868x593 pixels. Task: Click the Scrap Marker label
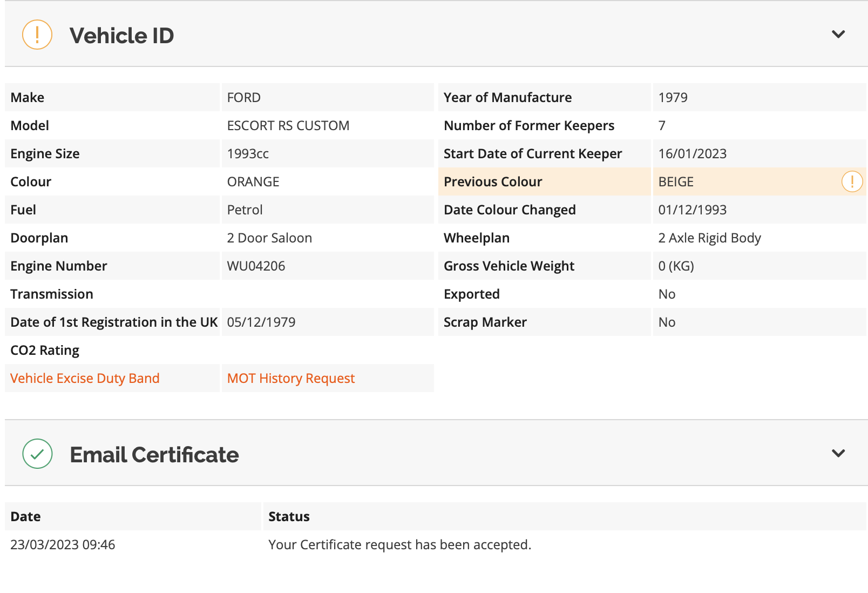[x=485, y=322]
